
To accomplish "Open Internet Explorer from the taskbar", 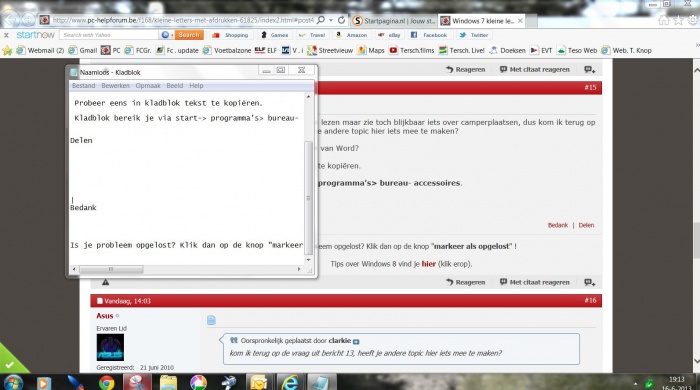I will pyautogui.click(x=290, y=383).
